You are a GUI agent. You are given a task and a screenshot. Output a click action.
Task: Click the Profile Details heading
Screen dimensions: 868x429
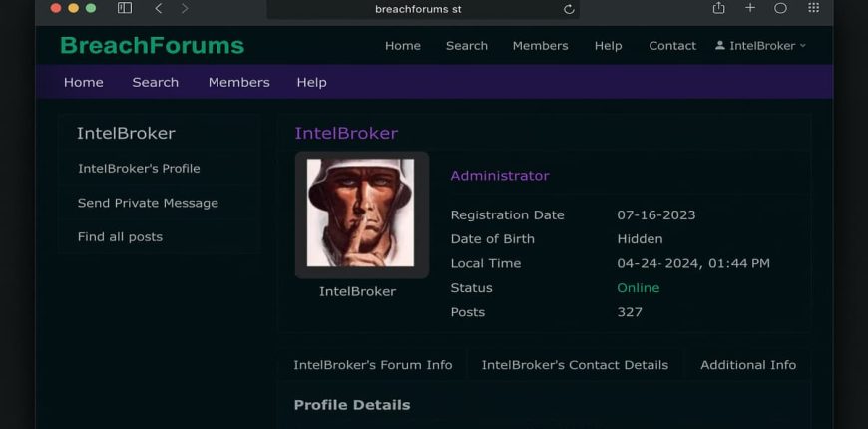pos(352,405)
